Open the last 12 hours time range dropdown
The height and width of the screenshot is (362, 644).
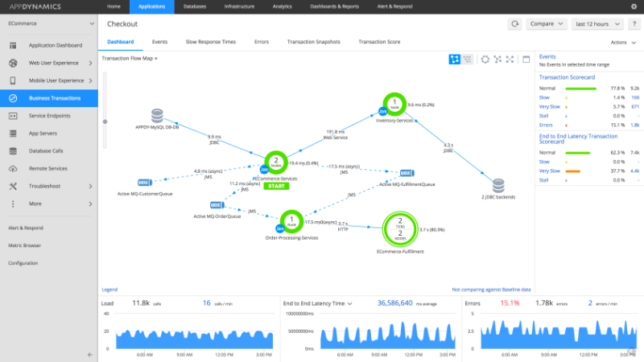coord(597,24)
